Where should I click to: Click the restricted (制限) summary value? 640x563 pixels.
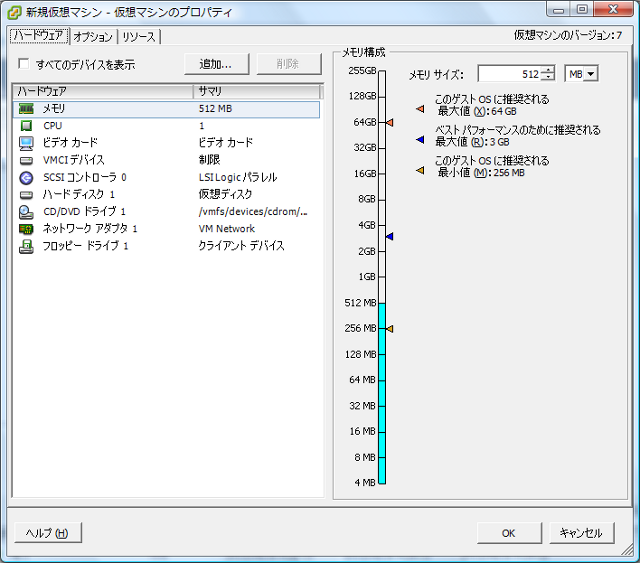click(209, 160)
